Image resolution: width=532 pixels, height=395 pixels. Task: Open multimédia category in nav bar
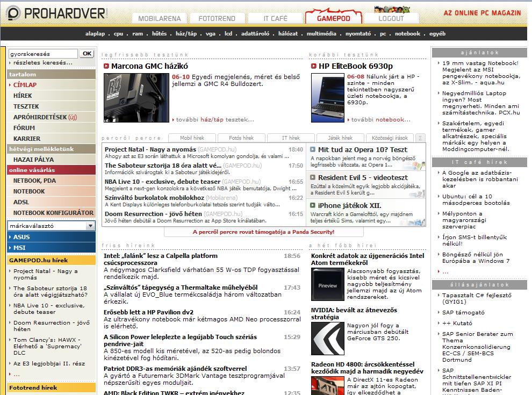(x=321, y=34)
